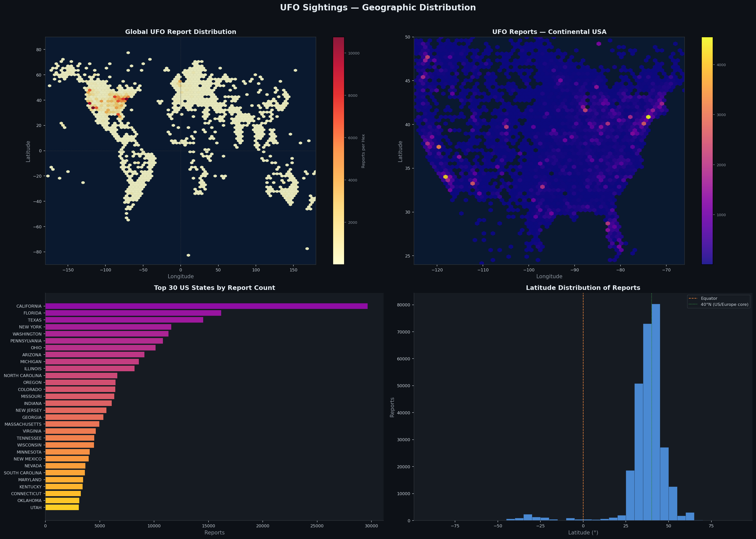Click the Global UFO Report Distribution title
Image resolution: width=756 pixels, height=539 pixels.
[x=180, y=32]
